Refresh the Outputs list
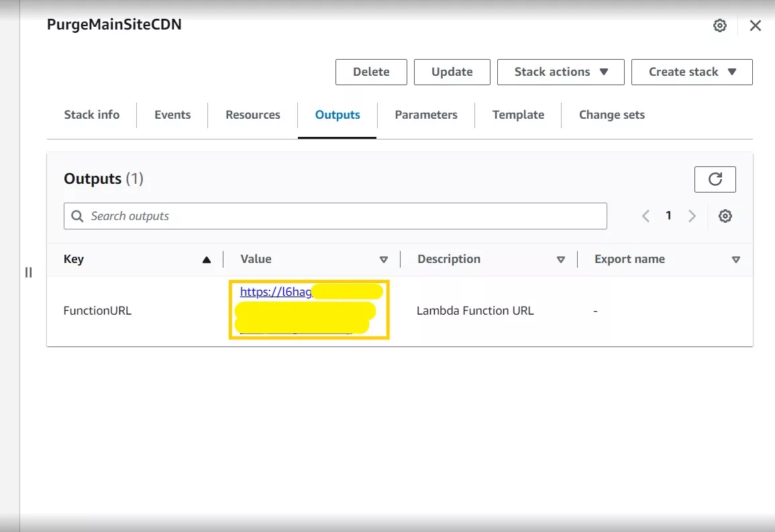Screen dimensions: 775x532 pos(715,179)
